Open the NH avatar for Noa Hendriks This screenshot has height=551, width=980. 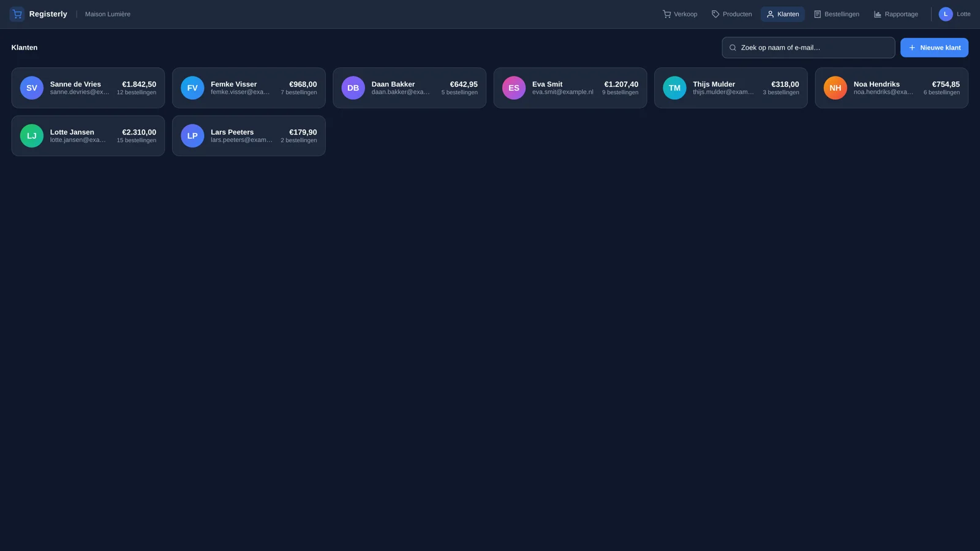click(x=835, y=88)
